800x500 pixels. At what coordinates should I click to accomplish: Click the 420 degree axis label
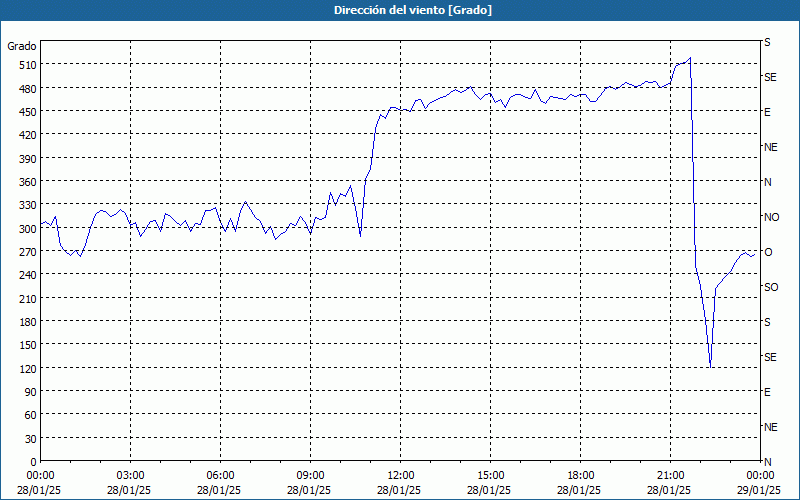pos(28,135)
